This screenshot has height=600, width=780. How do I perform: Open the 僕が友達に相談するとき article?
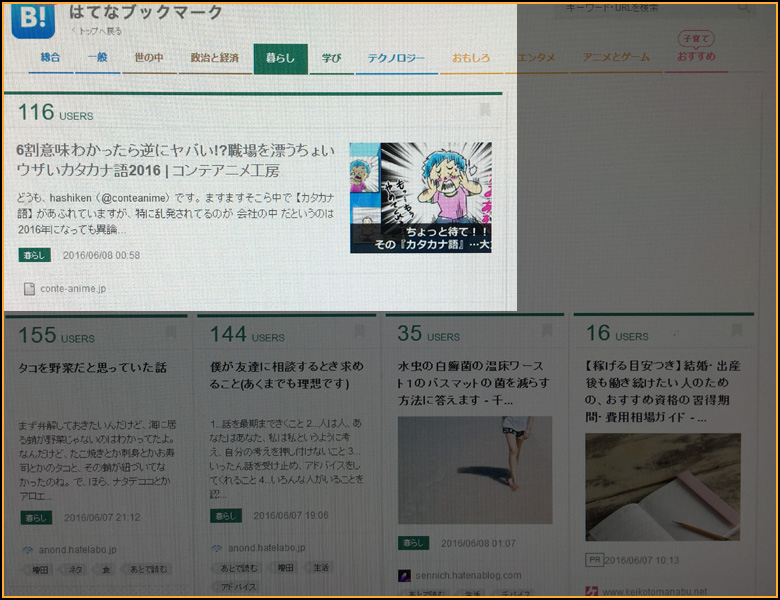[x=287, y=375]
